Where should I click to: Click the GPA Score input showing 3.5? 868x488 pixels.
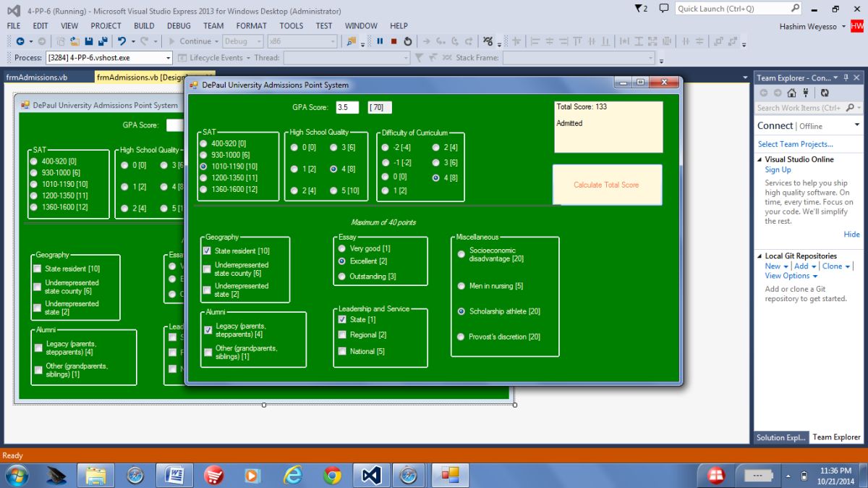click(347, 107)
